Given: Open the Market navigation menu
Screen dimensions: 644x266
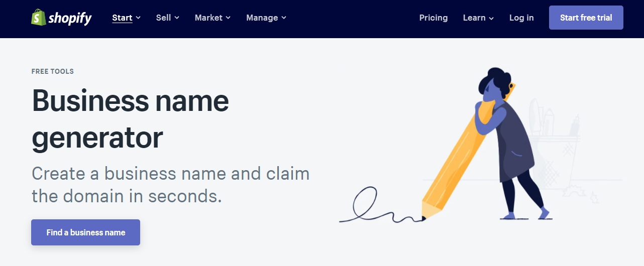Looking at the screenshot, I should (208, 18).
